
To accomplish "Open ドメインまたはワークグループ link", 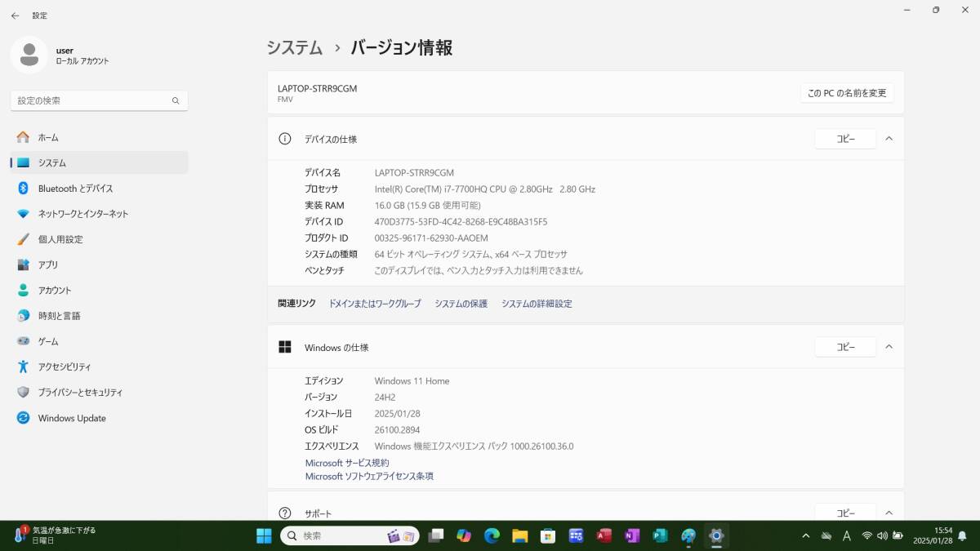I will [375, 304].
